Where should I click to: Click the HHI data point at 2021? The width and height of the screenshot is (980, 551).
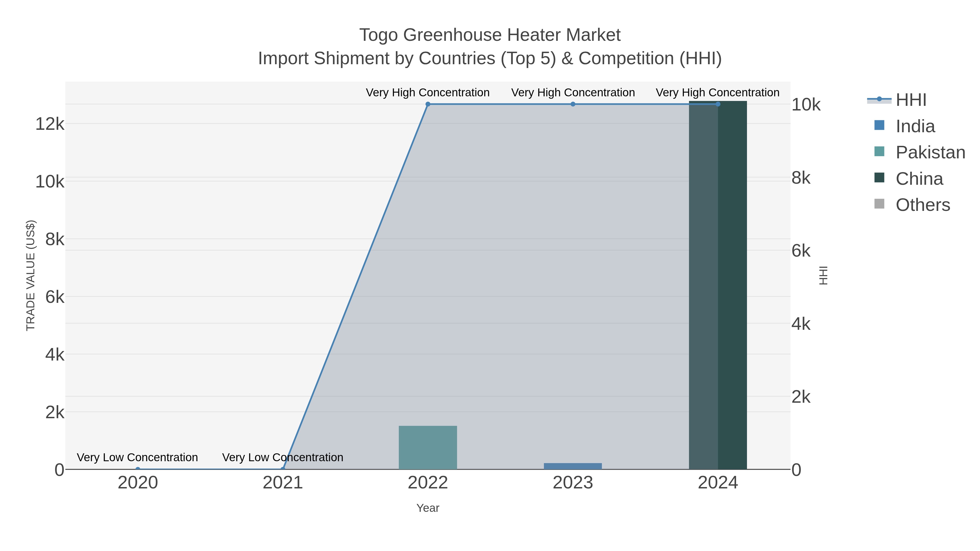tap(283, 469)
